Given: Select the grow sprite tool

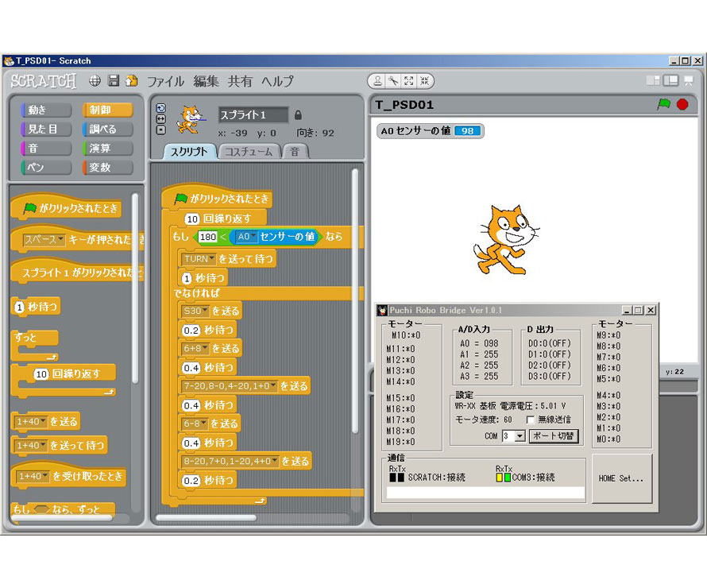Looking at the screenshot, I should [x=409, y=81].
